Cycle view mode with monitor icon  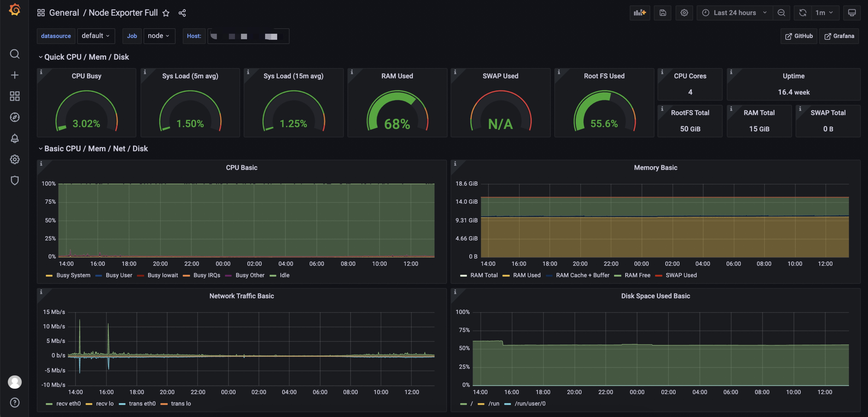coord(851,13)
